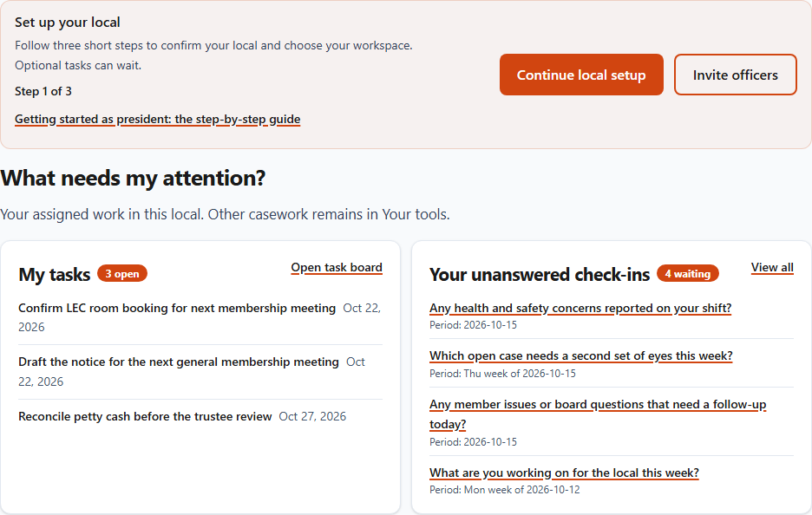Select the Confirm LEC room booking task
The image size is (812, 515).
pyautogui.click(x=177, y=308)
